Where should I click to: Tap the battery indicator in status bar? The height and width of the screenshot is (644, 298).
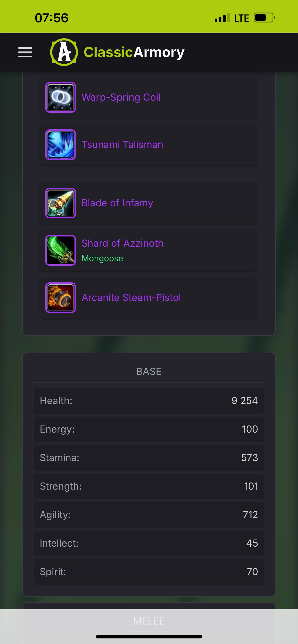point(265,18)
